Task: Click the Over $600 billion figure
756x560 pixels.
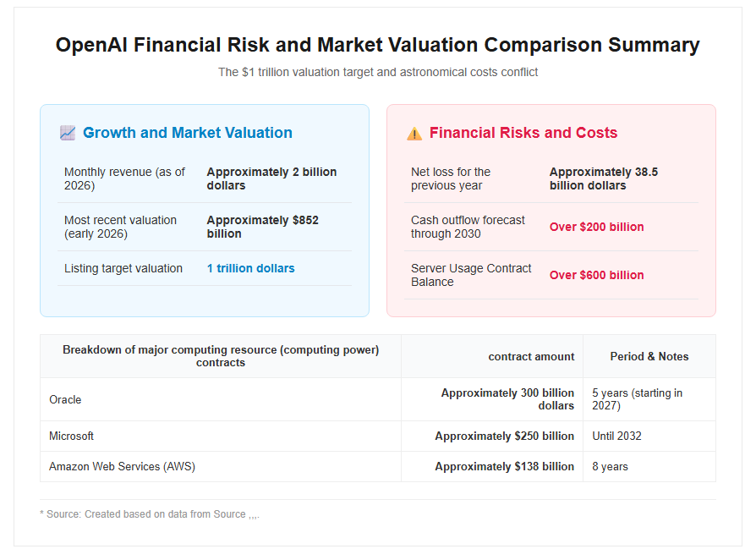Action: click(596, 275)
